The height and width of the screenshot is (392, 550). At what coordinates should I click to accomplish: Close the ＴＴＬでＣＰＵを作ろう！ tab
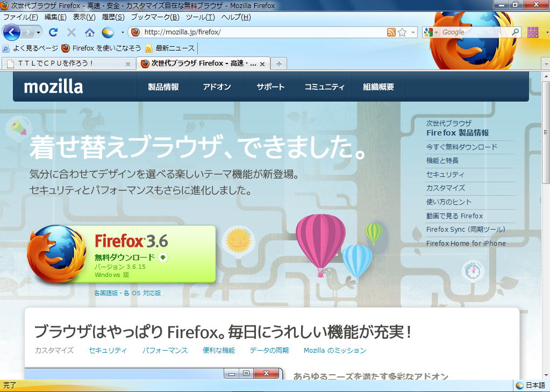tap(127, 64)
